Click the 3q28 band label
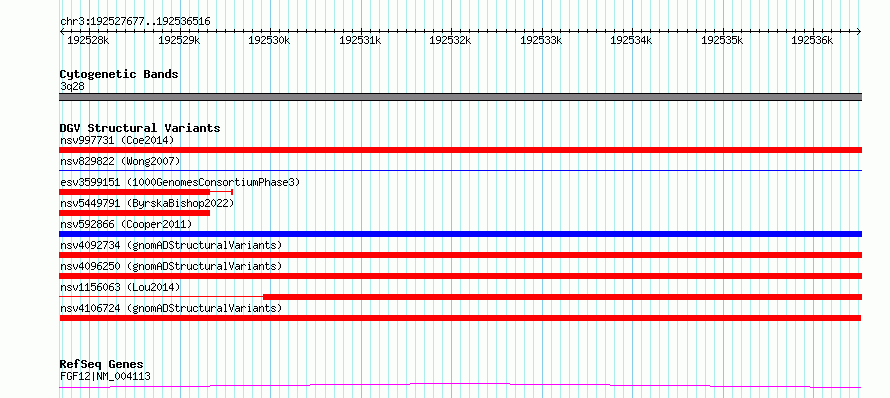 click(x=72, y=87)
